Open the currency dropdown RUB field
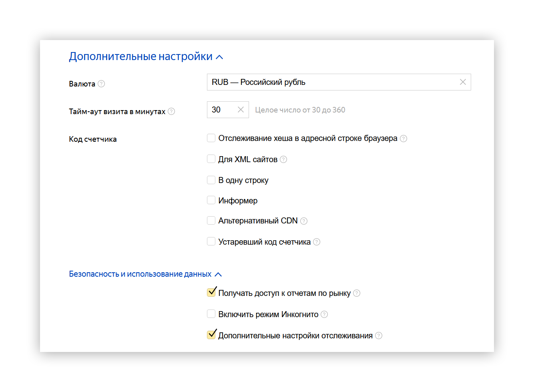The image size is (534, 392). [x=332, y=82]
